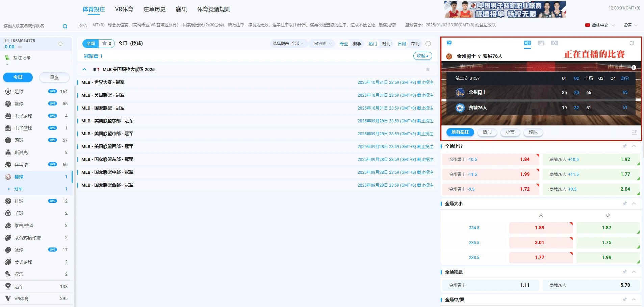
Task: Open the 欧洲盘 odds format dropdown
Action: 323,44
